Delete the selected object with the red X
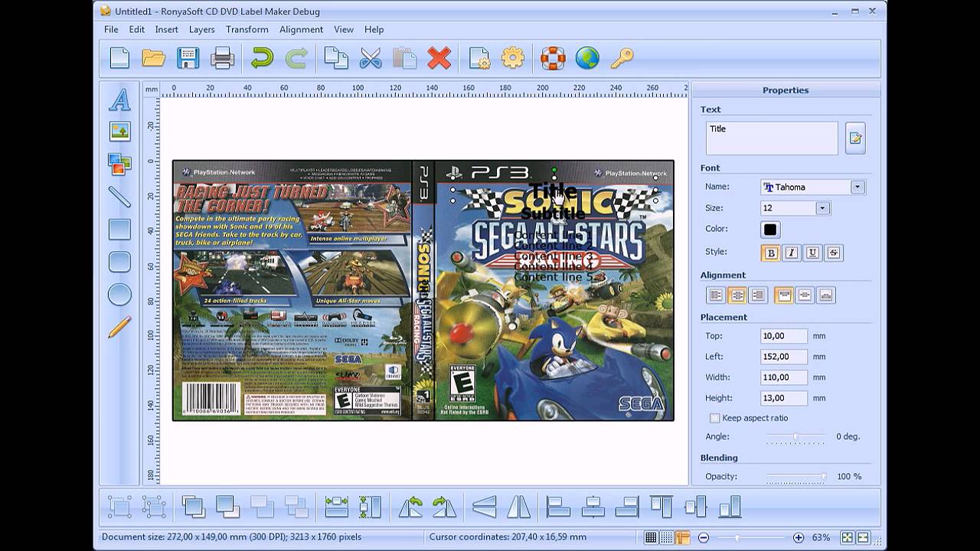This screenshot has height=551, width=980. click(439, 58)
